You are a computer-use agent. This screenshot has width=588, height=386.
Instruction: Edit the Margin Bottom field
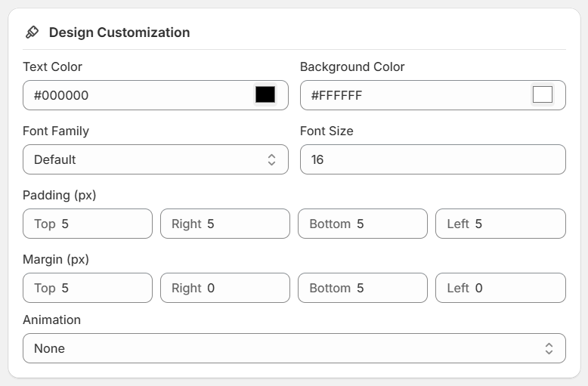pos(378,288)
